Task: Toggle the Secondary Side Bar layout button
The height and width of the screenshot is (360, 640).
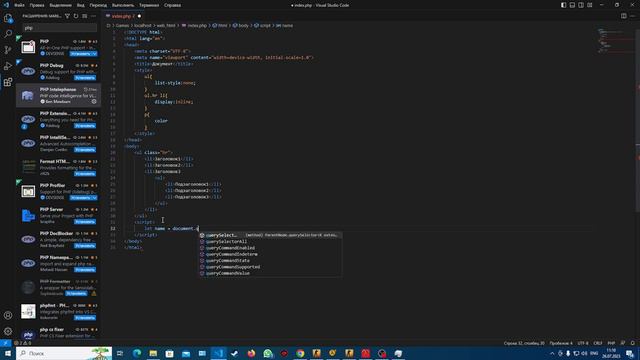Action: (581, 5)
